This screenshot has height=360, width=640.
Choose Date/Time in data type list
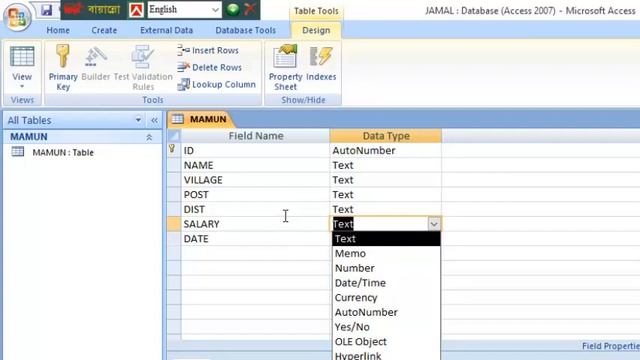386,283
